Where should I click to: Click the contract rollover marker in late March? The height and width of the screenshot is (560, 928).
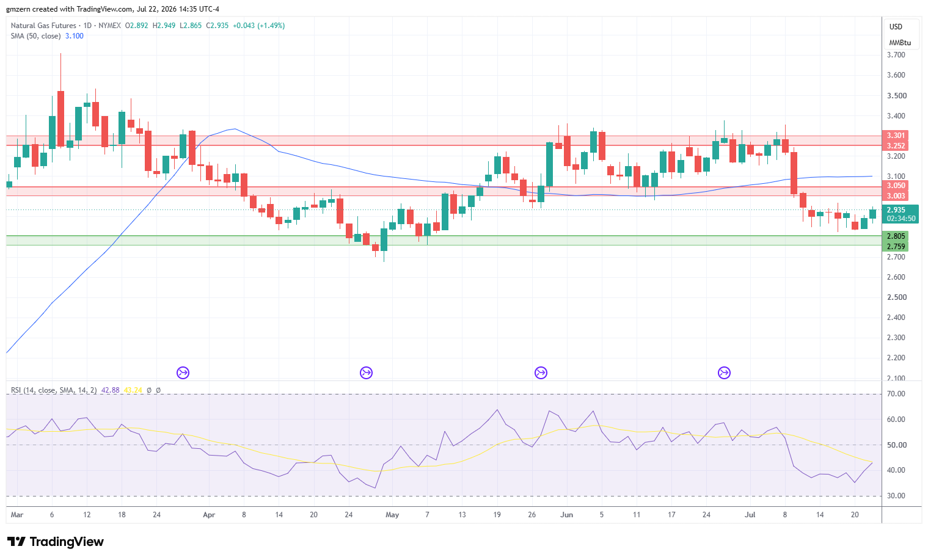[183, 373]
